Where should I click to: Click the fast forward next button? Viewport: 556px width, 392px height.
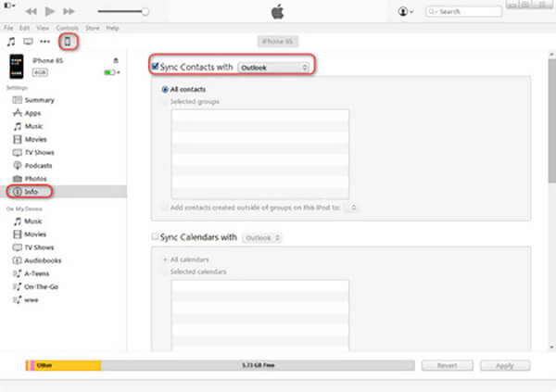coord(69,11)
